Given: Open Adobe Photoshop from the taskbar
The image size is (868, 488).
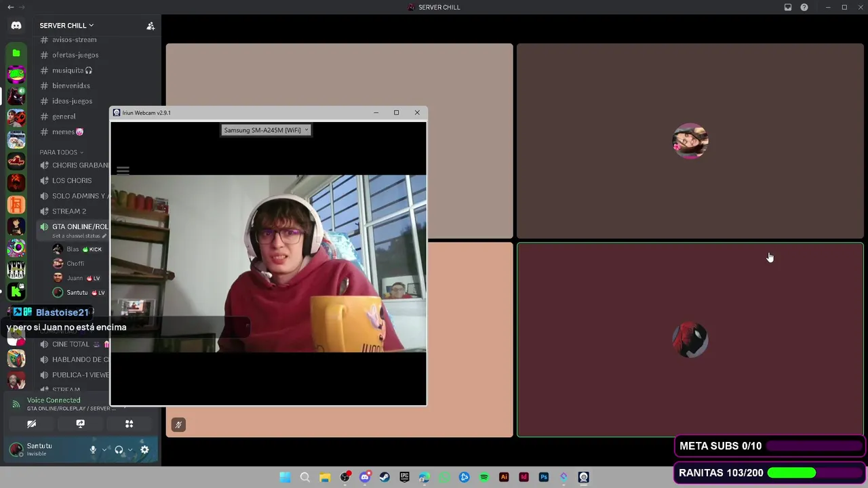Looking at the screenshot, I should click(x=543, y=477).
